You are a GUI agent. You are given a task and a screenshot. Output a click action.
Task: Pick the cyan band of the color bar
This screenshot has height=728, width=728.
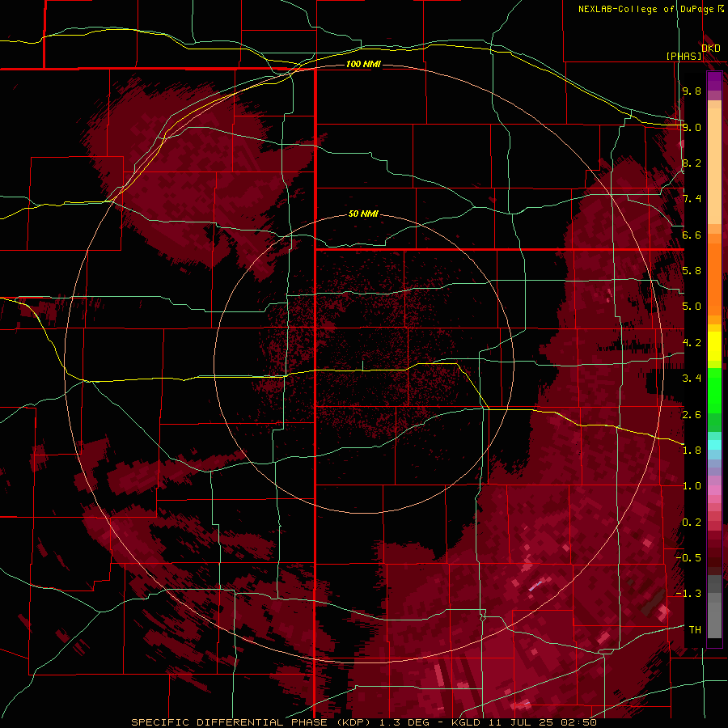pyautogui.click(x=714, y=445)
